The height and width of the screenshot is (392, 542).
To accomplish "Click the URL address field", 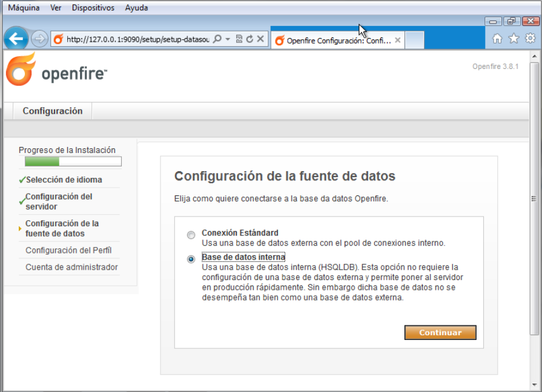I will coord(137,39).
